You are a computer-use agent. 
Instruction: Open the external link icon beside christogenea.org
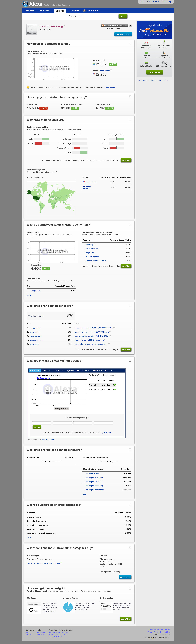(x=64, y=25)
